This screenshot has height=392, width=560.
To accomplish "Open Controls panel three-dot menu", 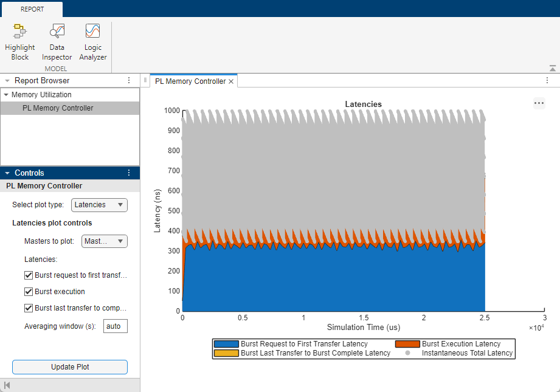I will tap(129, 173).
